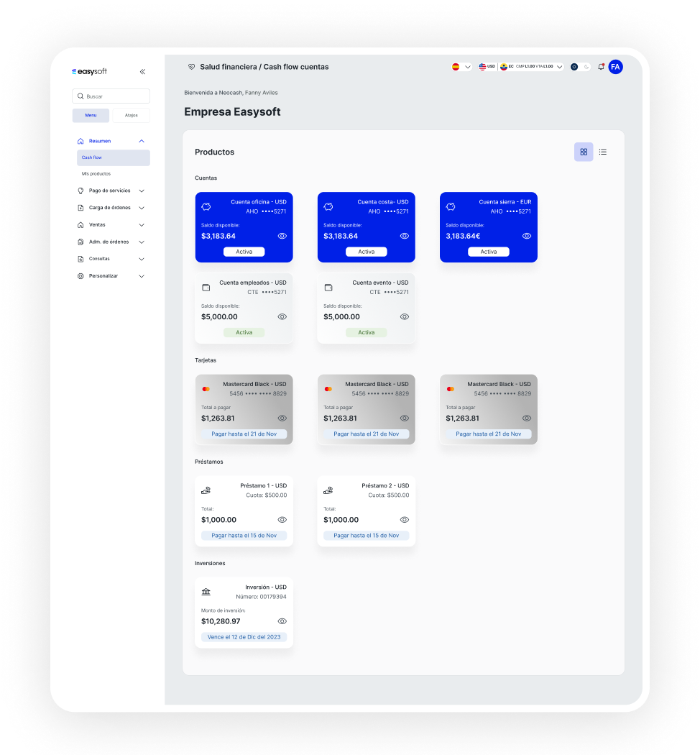Click the Spanish flag language icon

456,67
